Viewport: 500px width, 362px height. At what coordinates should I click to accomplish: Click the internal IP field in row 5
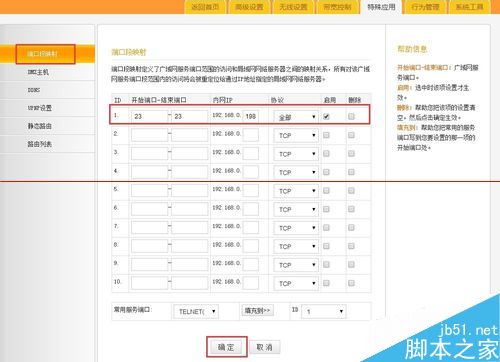(251, 190)
